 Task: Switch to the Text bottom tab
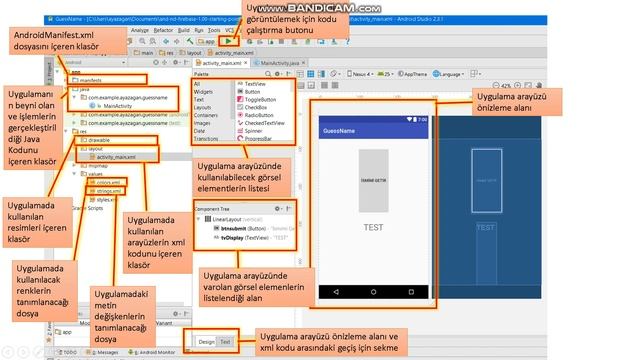(225, 342)
